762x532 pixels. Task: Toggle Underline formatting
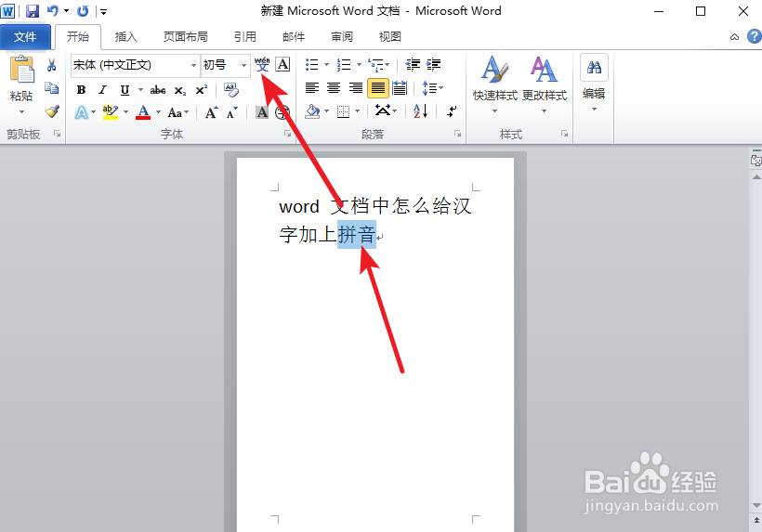[125, 90]
